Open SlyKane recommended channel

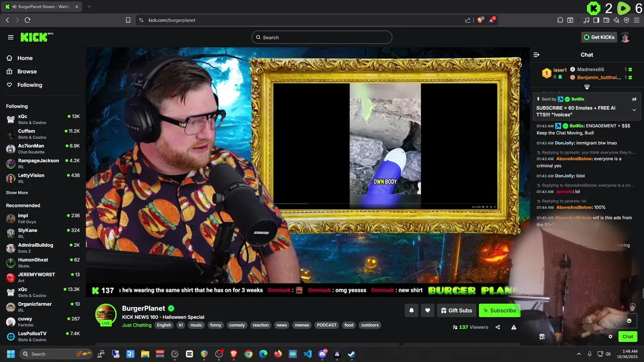(x=43, y=233)
